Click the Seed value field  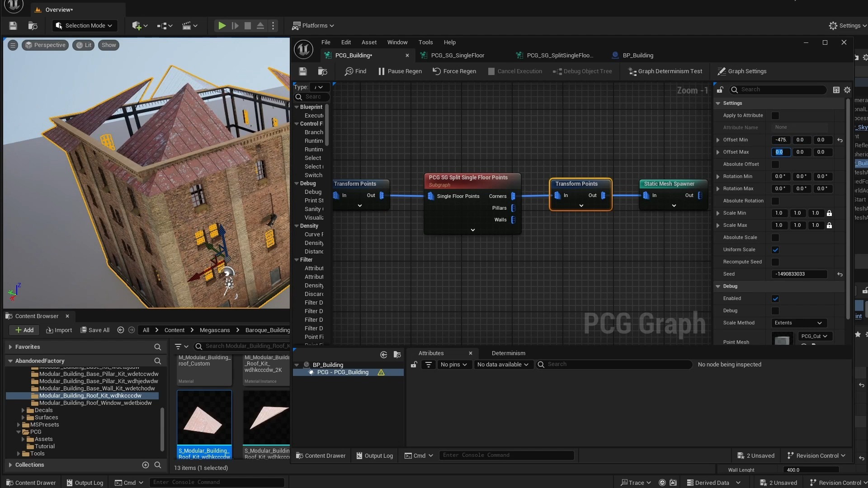coord(799,274)
